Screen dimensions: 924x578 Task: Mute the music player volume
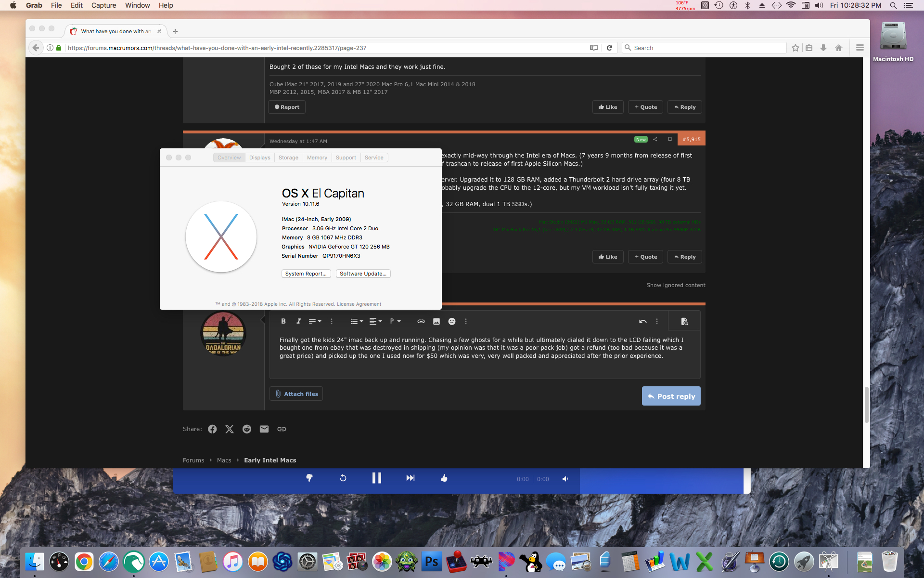pos(565,479)
